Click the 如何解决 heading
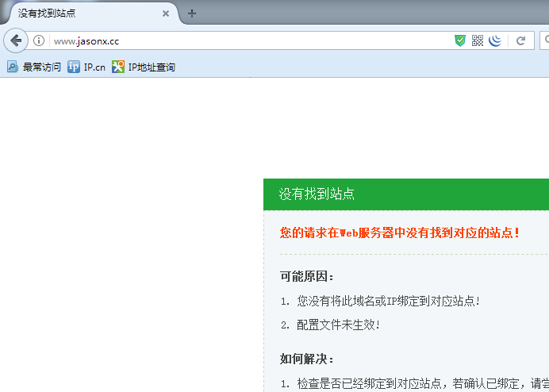Screen dimensions: 549x392 coord(307,359)
